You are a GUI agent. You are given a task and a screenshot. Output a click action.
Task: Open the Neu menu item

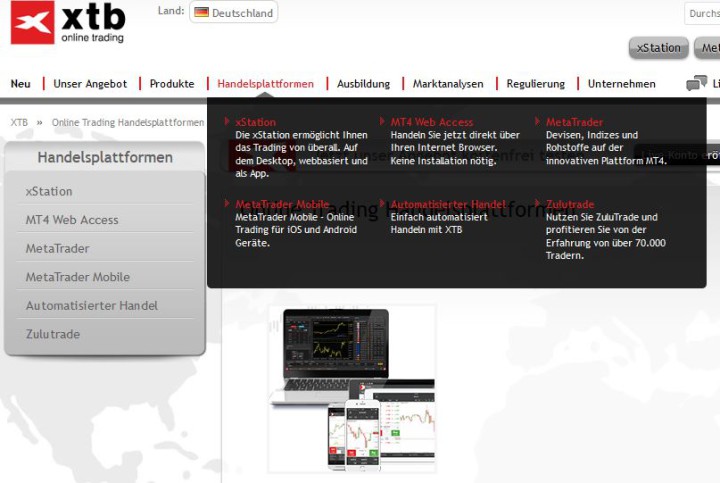tap(21, 84)
